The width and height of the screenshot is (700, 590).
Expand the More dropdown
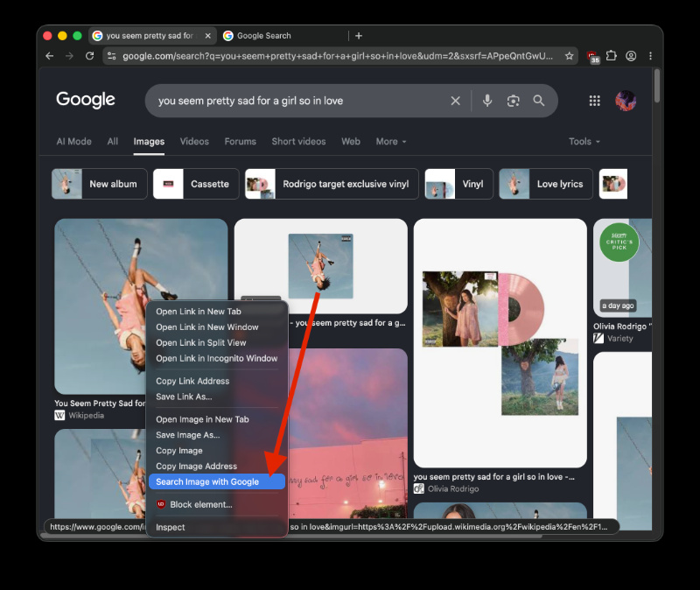point(391,142)
